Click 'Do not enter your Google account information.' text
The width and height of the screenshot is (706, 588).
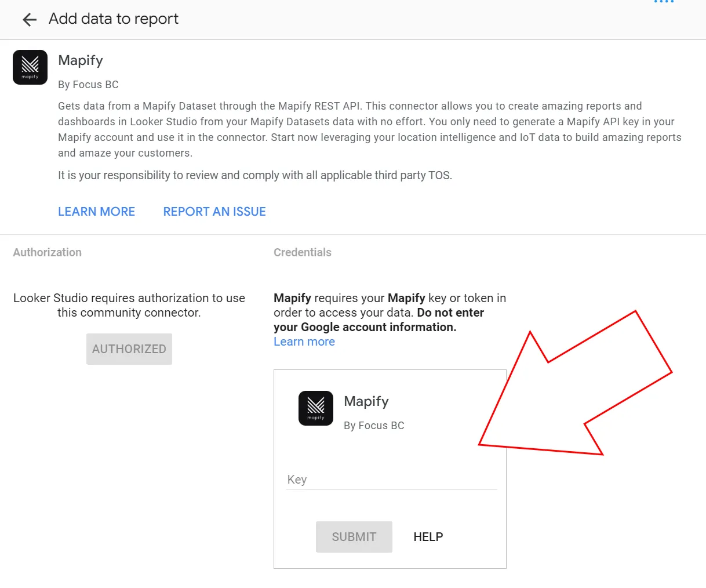(379, 320)
